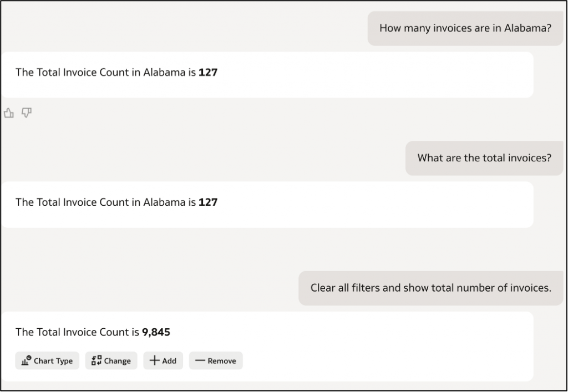Click the Add button
This screenshot has width=568, height=392.
[163, 361]
